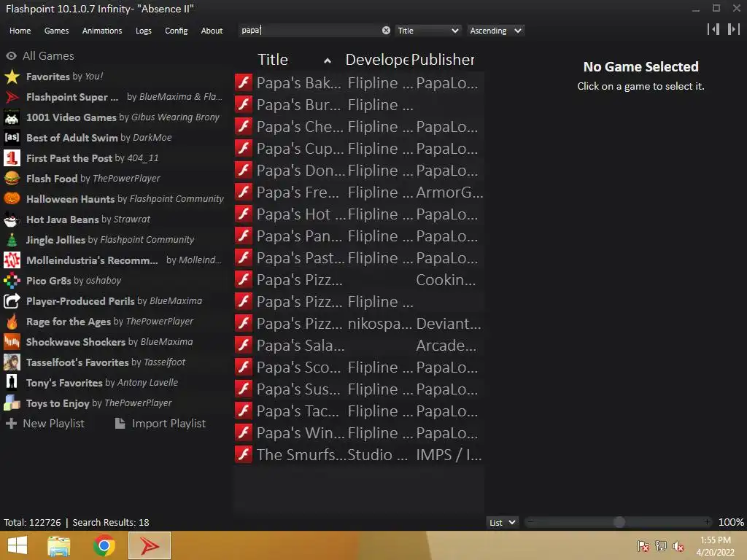The width and height of the screenshot is (747, 560).
Task: Clear the search box with X icon
Action: click(387, 31)
